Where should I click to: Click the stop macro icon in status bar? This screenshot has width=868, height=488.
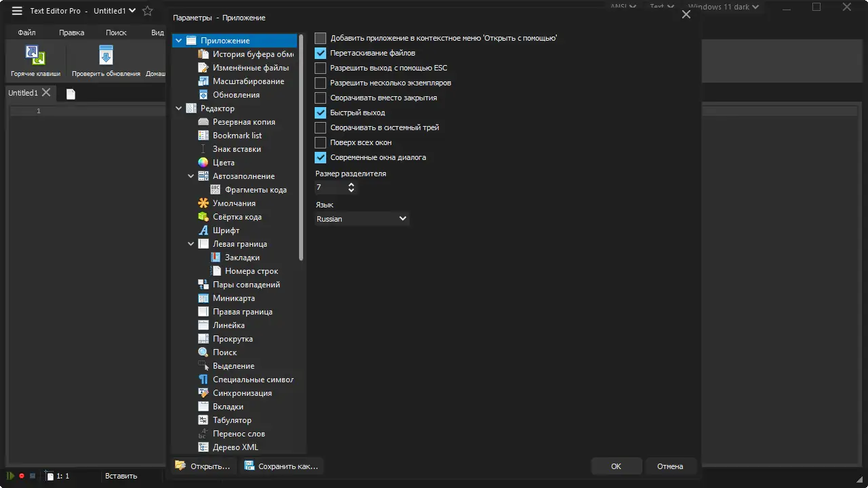pos(33,476)
